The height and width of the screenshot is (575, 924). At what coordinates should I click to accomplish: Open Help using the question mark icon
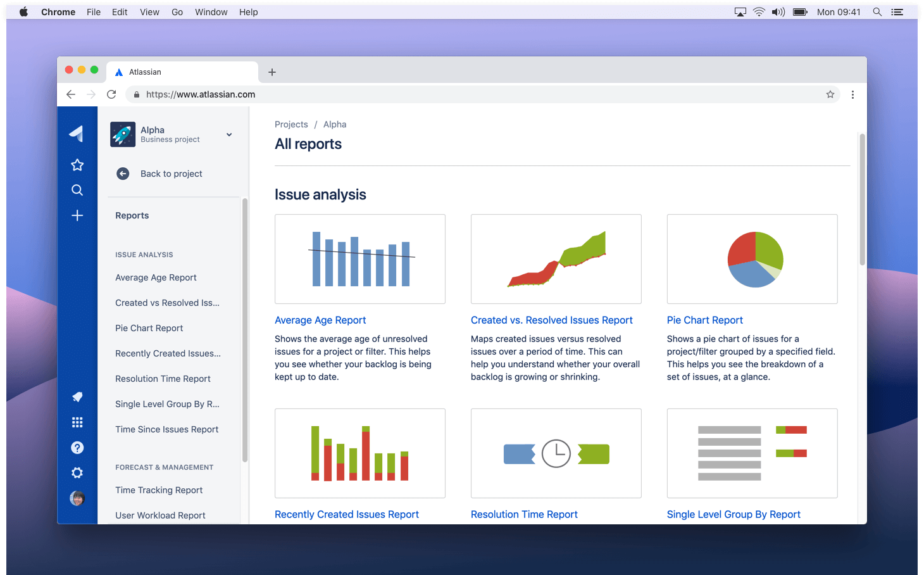[77, 447]
